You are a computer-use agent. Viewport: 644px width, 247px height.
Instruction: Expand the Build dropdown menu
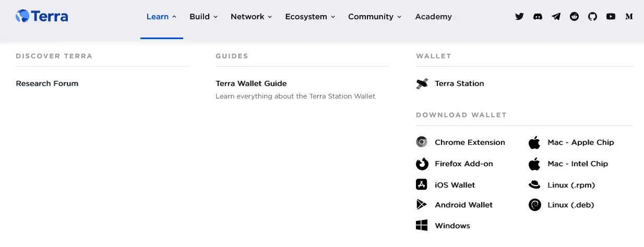[x=204, y=17]
